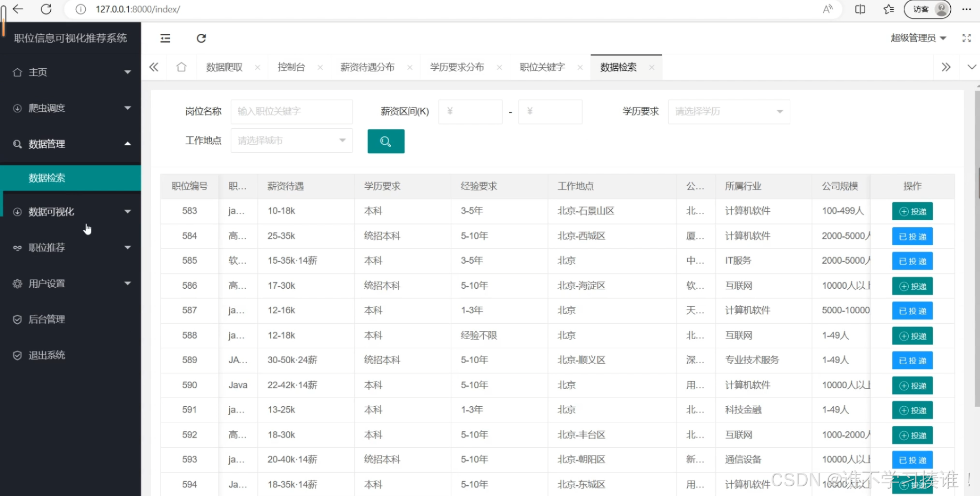Expand 数据可视化 sidebar menu
Viewport: 980px width, 496px height.
coord(70,212)
